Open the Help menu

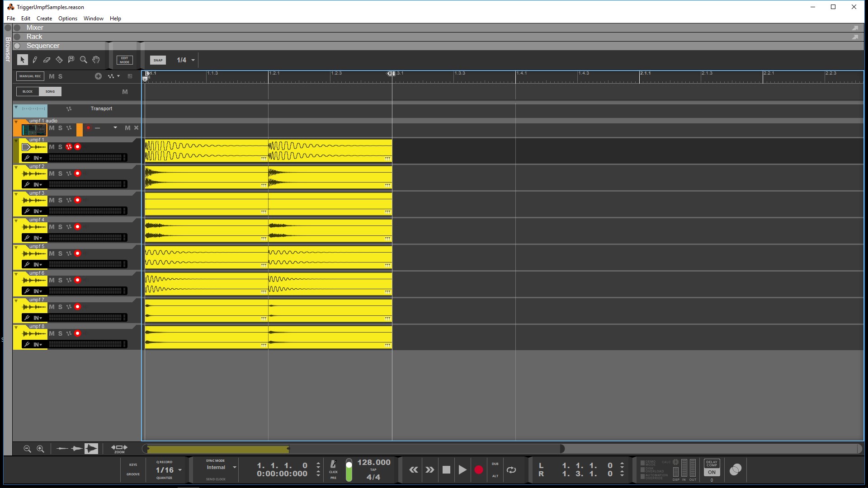115,19
